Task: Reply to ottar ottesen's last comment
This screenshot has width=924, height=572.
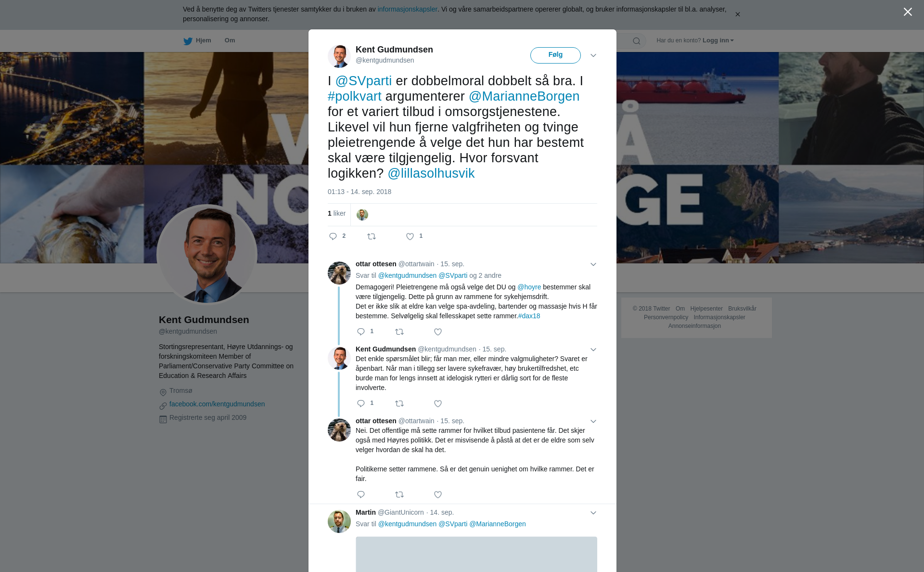Action: click(x=361, y=494)
